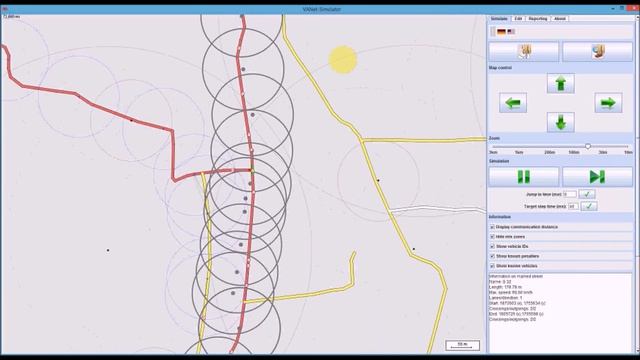Viewport: 640px width, 360px height.
Task: Pause the simulation
Action: [x=524, y=177]
